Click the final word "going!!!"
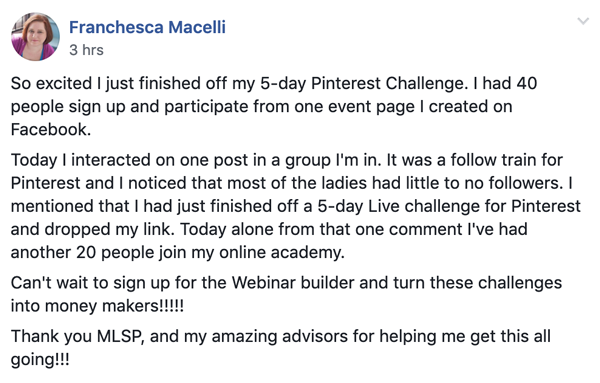This screenshot has width=600, height=383. [x=40, y=360]
